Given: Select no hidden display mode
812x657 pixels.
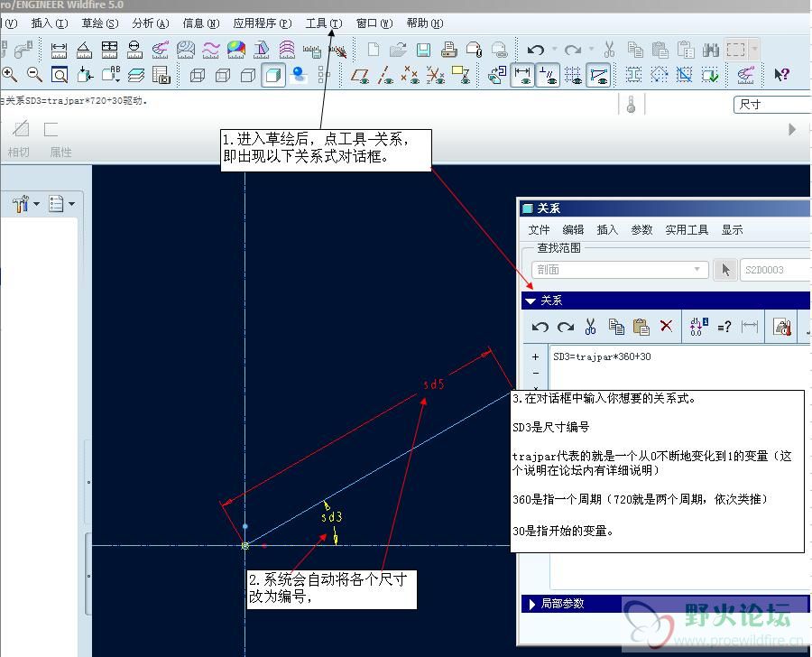Looking at the screenshot, I should pos(248,75).
